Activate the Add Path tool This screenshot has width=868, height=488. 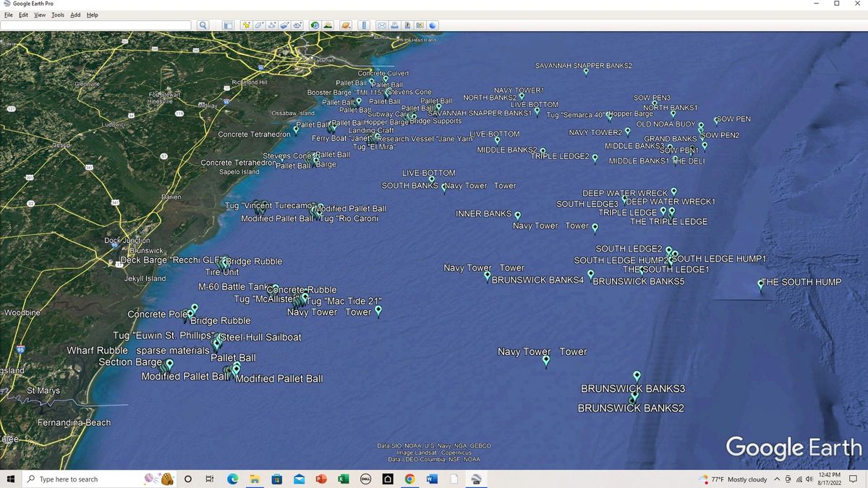click(272, 25)
